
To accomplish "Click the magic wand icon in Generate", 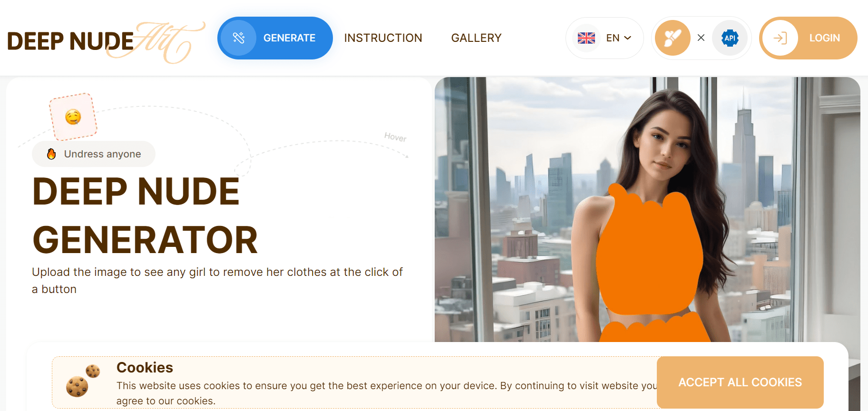I will click(x=239, y=38).
